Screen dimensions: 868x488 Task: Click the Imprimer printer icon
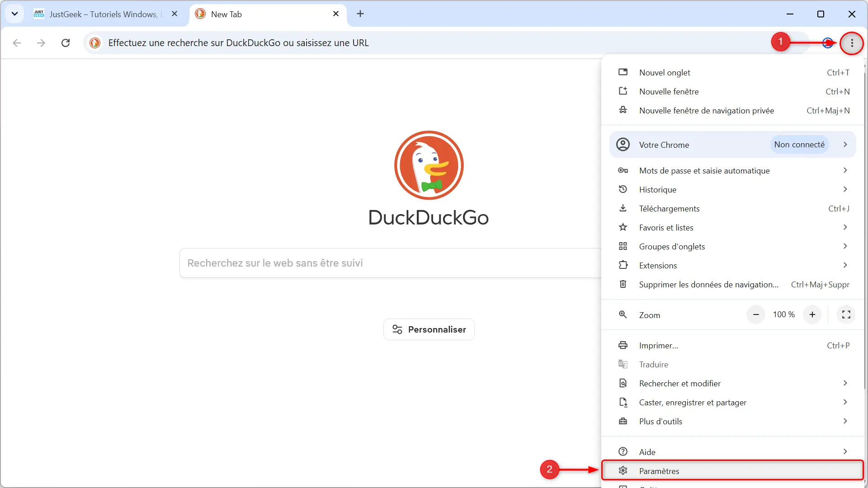pyautogui.click(x=623, y=345)
